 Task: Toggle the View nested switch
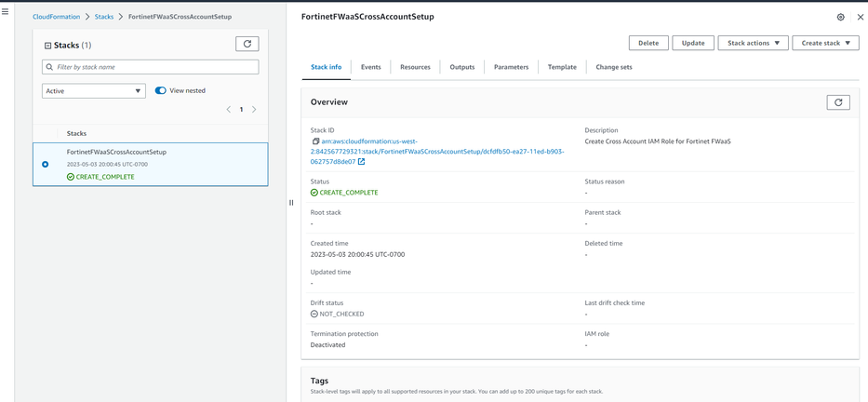pyautogui.click(x=161, y=91)
